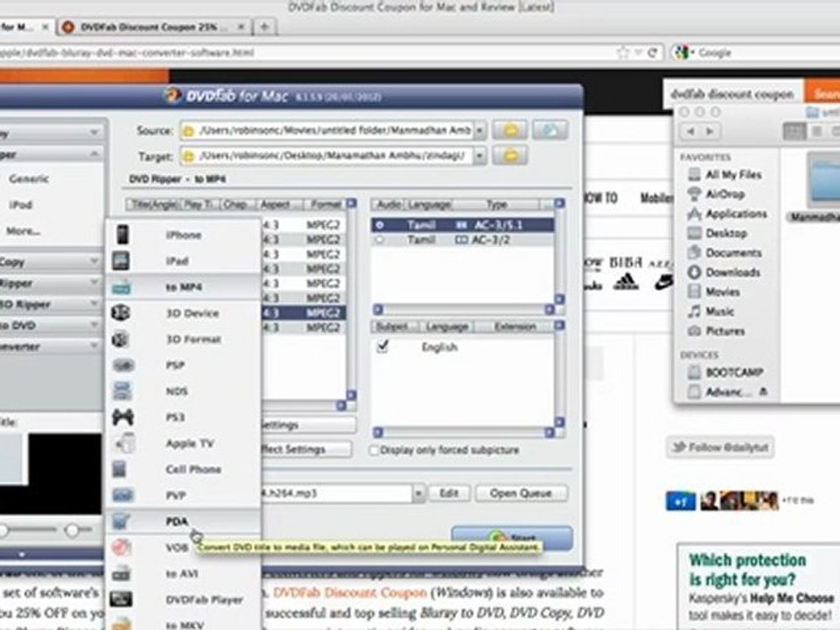Switch to DVDFab Discount Coupon 25% tab
This screenshot has height=630, width=840.
(x=153, y=27)
